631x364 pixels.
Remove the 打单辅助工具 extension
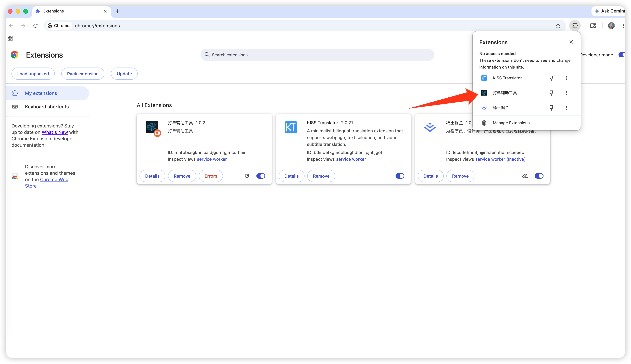pyautogui.click(x=182, y=176)
